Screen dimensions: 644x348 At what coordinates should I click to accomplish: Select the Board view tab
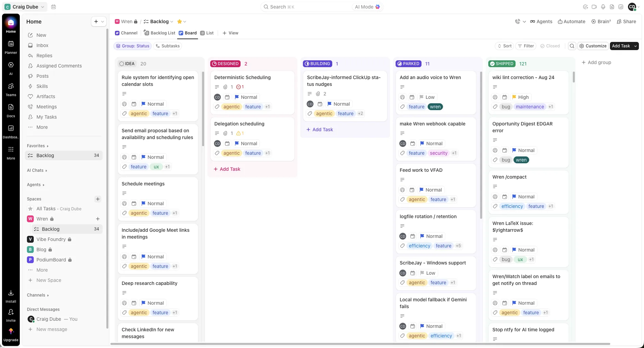point(188,33)
